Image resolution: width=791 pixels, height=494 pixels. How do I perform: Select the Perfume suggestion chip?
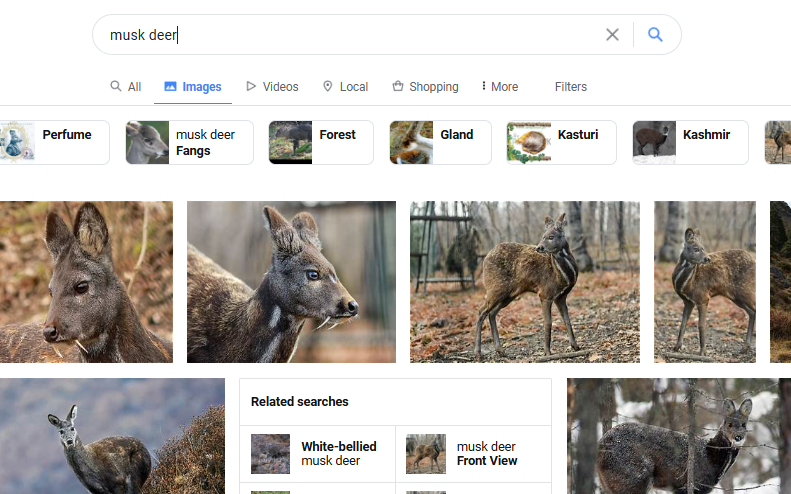pyautogui.click(x=54, y=142)
